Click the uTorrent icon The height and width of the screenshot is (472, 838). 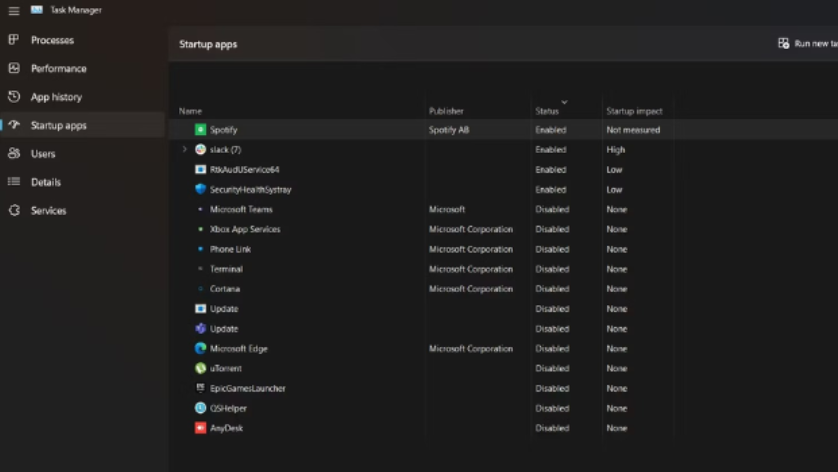[200, 368]
